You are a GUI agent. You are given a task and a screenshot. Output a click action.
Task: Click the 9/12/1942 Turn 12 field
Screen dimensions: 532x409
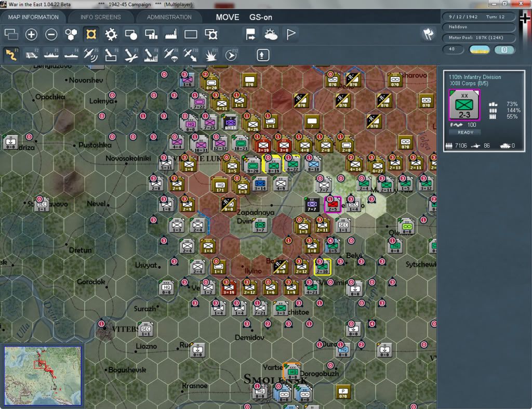click(x=478, y=17)
